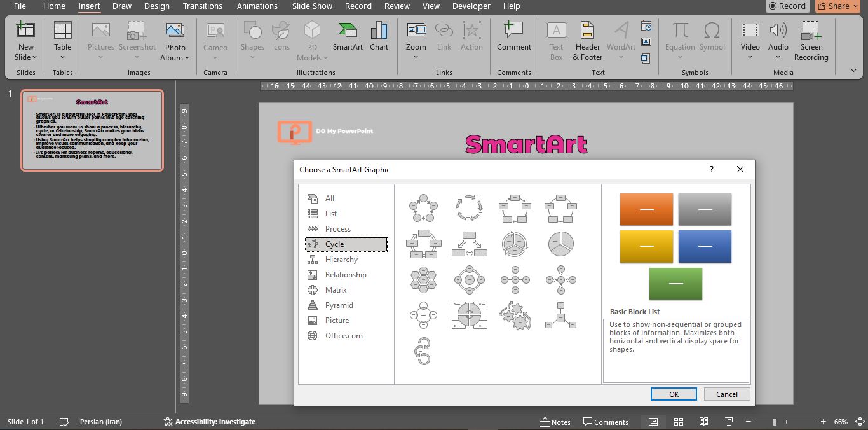Click OK to insert the SmartArt
The height and width of the screenshot is (430, 868).
point(673,394)
